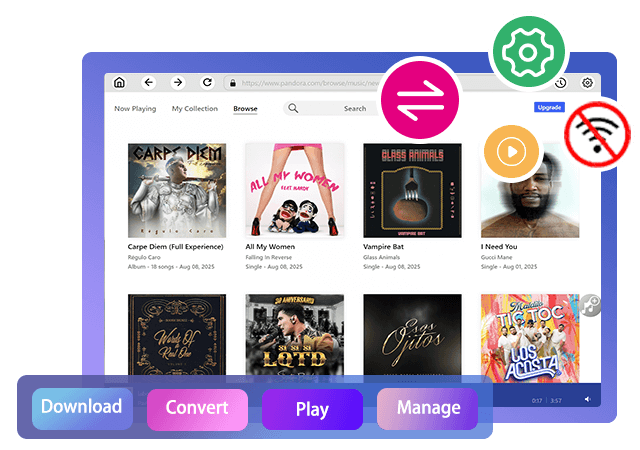The height and width of the screenshot is (450, 640).
Task: Open the Now Playing tab
Action: tap(135, 109)
